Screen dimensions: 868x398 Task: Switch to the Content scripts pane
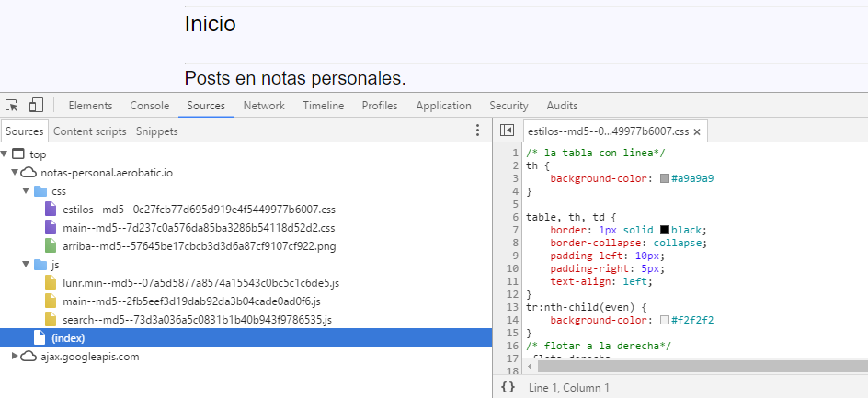tap(90, 131)
